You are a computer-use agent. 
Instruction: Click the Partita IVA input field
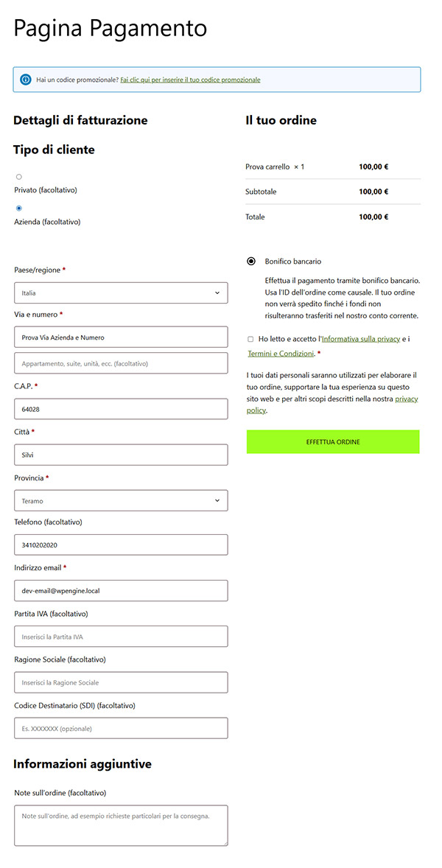(x=121, y=636)
